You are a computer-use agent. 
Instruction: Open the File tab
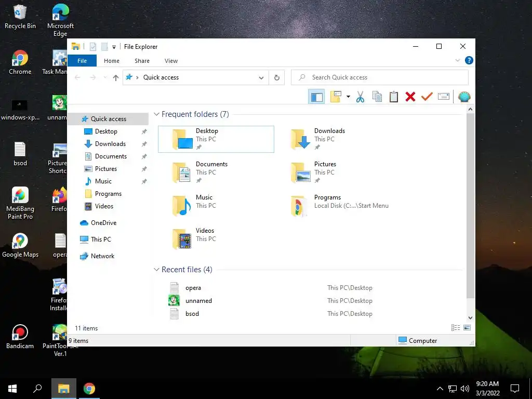pos(82,61)
